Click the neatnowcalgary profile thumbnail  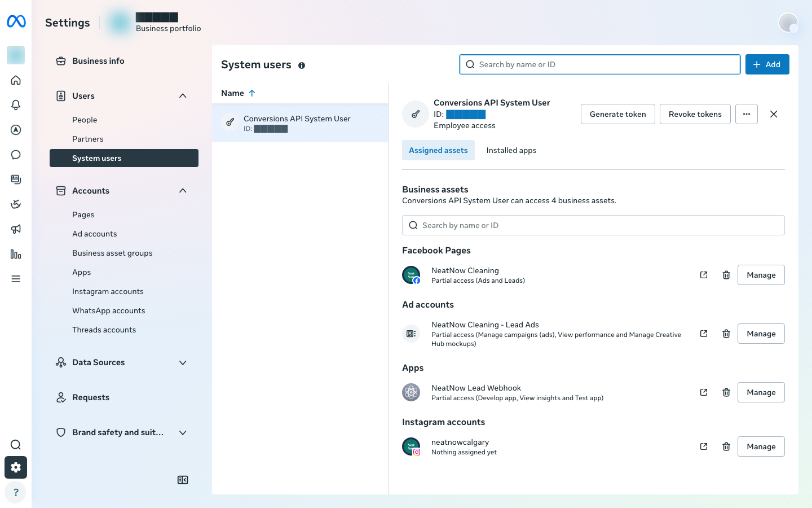pyautogui.click(x=411, y=446)
